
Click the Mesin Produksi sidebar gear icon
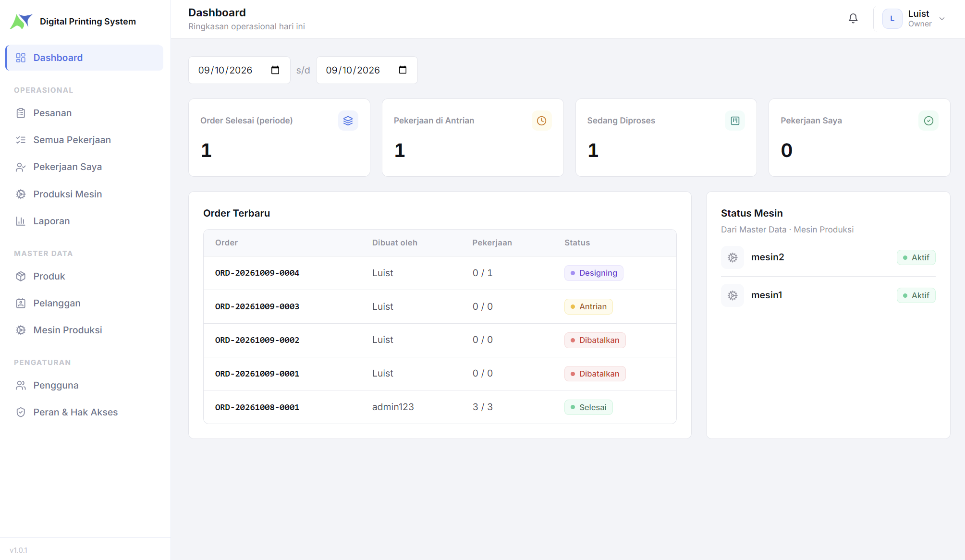coord(21,330)
